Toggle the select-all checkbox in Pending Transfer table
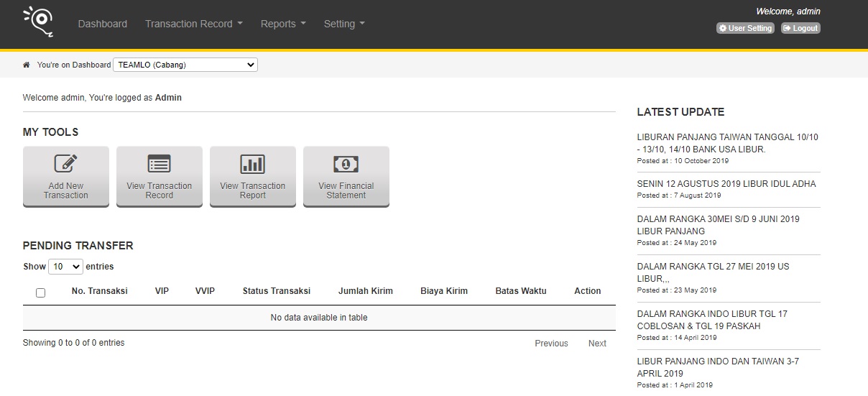Viewport: 868px width, 396px height. [x=40, y=293]
